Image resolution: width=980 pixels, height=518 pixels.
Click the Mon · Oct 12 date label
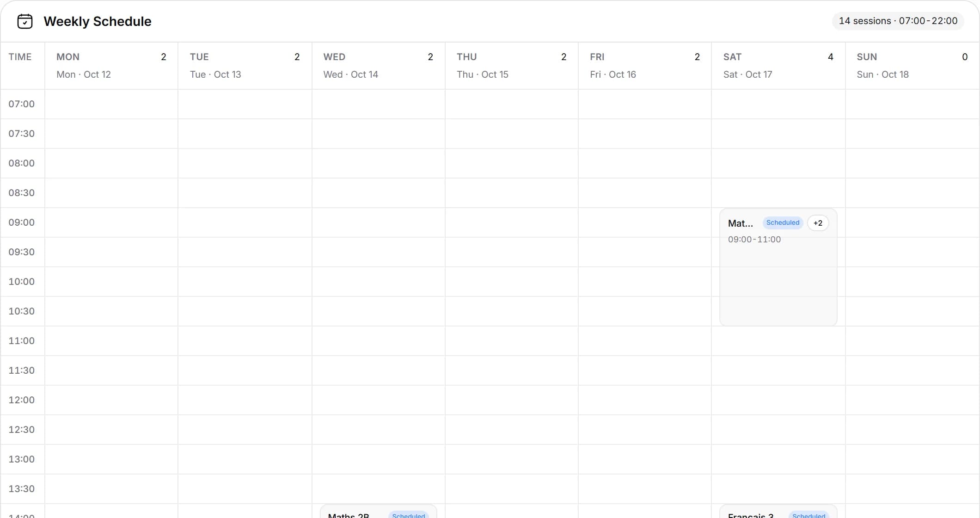point(84,74)
